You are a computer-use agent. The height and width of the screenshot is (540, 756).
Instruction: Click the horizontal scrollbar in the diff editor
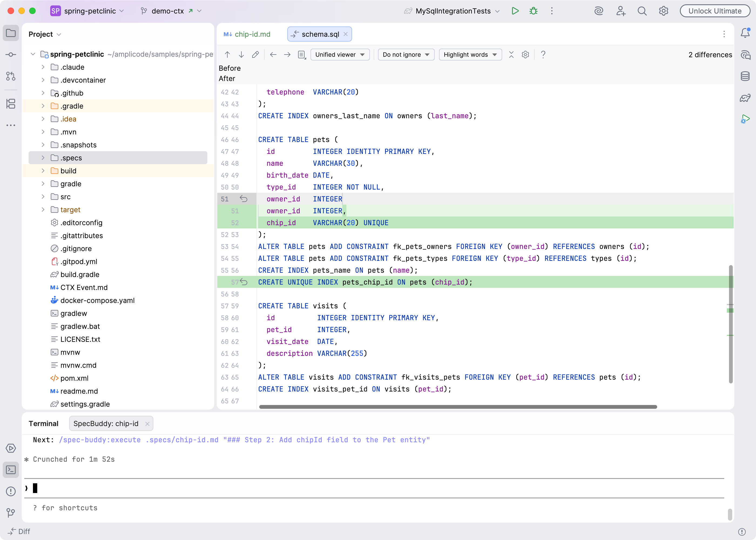click(458, 407)
